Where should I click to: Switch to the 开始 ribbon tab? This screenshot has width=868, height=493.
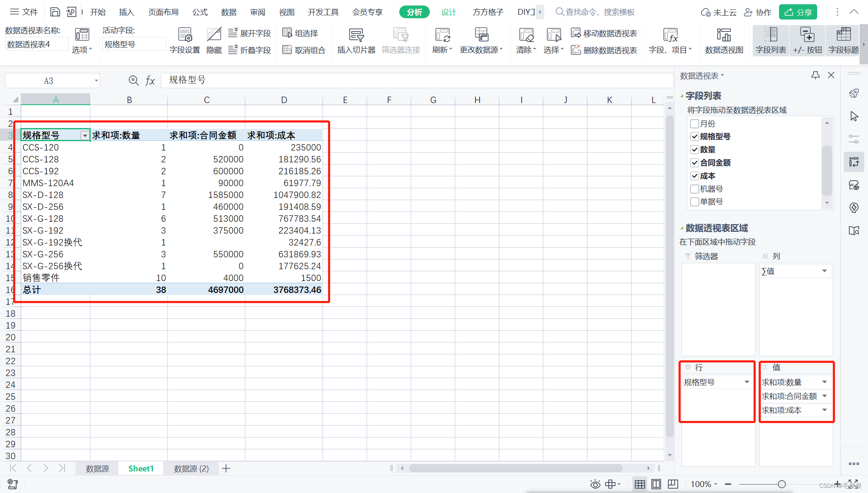[x=98, y=12]
